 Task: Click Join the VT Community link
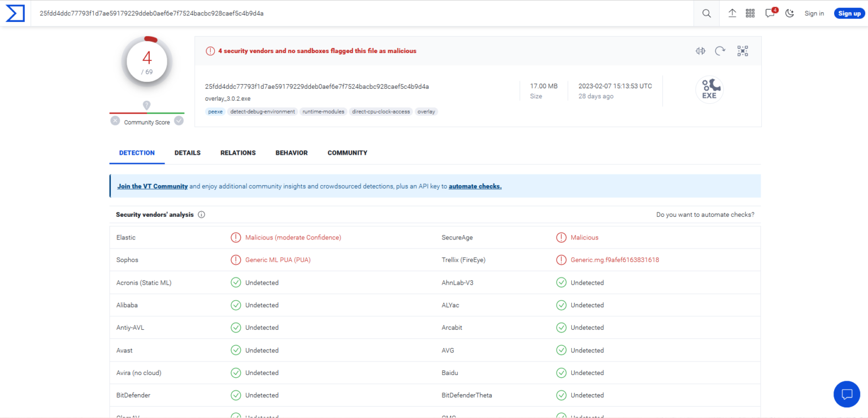coord(153,186)
